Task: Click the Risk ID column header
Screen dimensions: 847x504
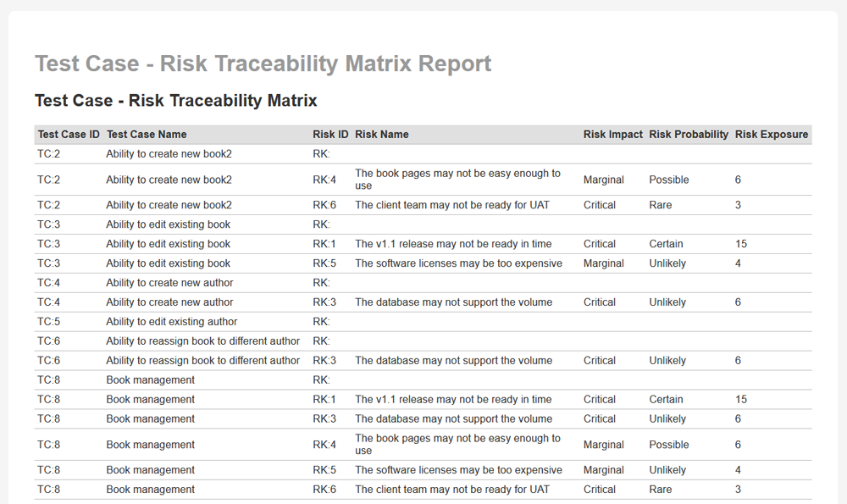Action: point(330,134)
